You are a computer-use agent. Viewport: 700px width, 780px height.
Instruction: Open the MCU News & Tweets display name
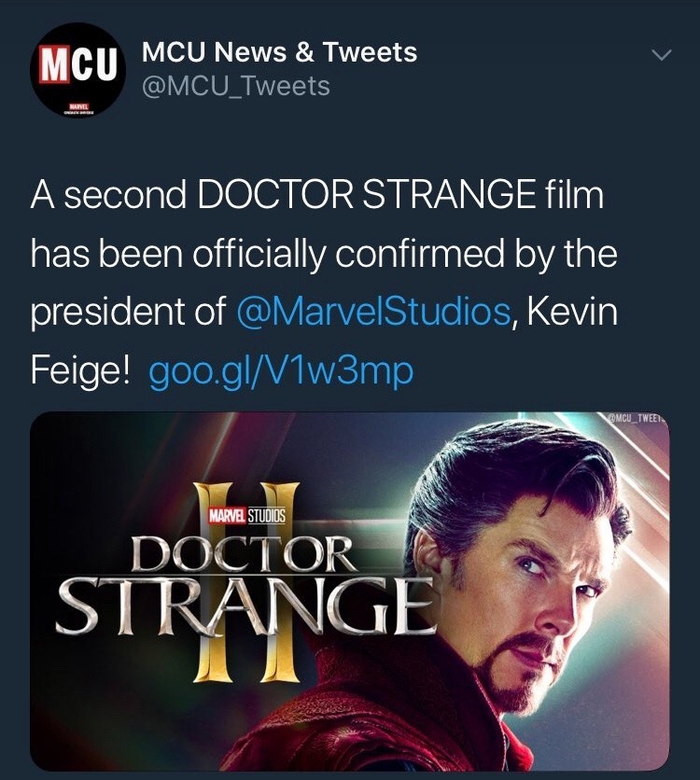click(x=279, y=53)
